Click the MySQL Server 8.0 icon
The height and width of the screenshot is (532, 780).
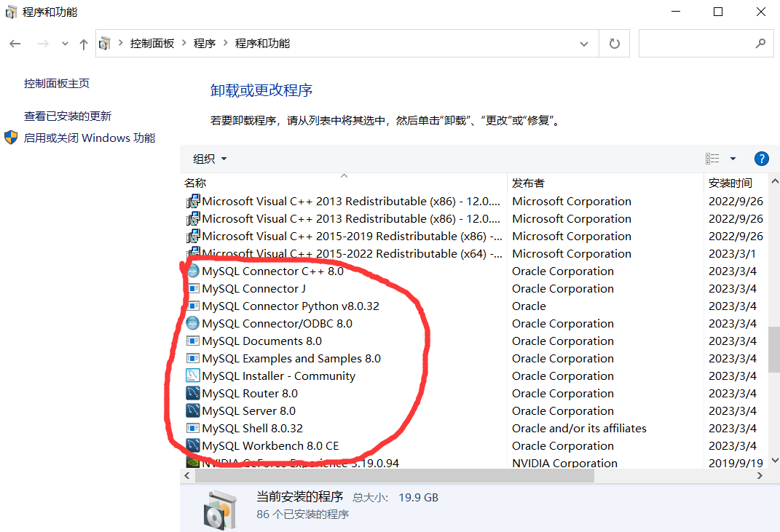193,410
